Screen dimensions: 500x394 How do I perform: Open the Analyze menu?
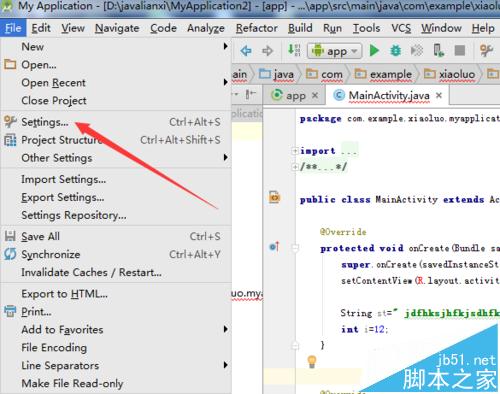click(206, 28)
